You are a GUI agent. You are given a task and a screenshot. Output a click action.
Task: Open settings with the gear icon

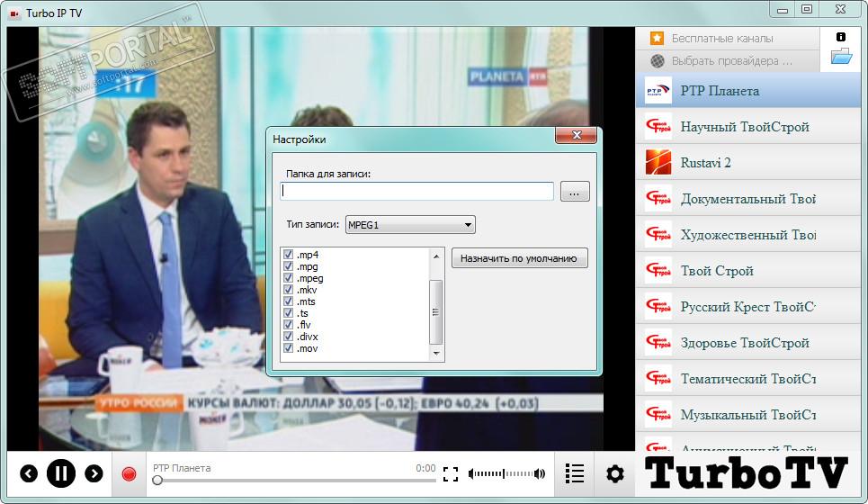click(615, 473)
